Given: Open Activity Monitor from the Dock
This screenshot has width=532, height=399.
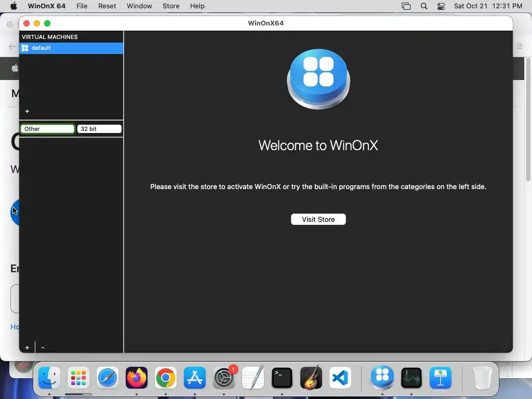Looking at the screenshot, I should coord(411,378).
